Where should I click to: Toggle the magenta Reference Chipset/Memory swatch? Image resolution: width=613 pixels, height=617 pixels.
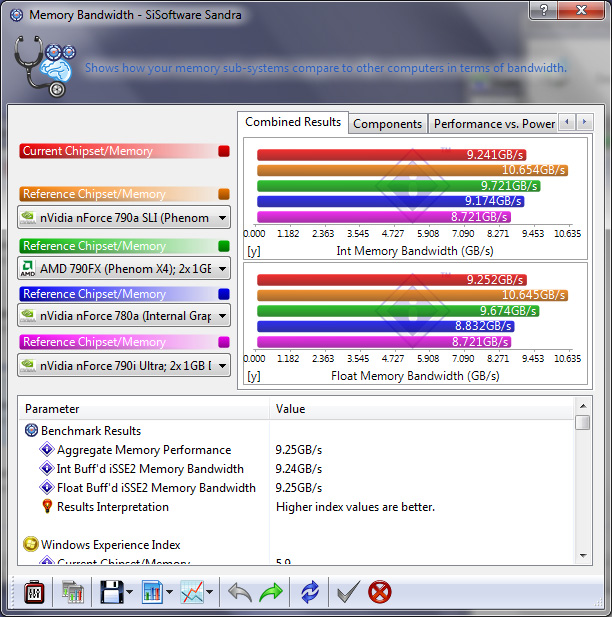(223, 342)
